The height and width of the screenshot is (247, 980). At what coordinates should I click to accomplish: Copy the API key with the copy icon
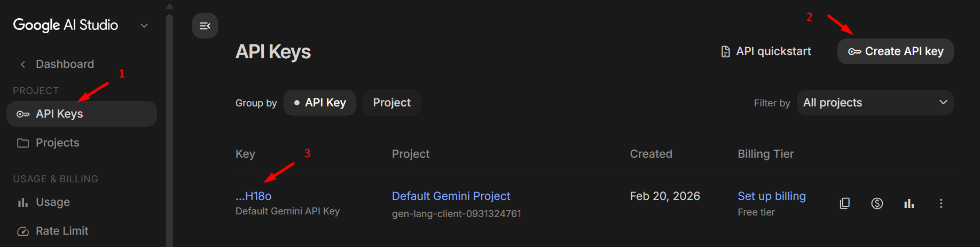(845, 203)
